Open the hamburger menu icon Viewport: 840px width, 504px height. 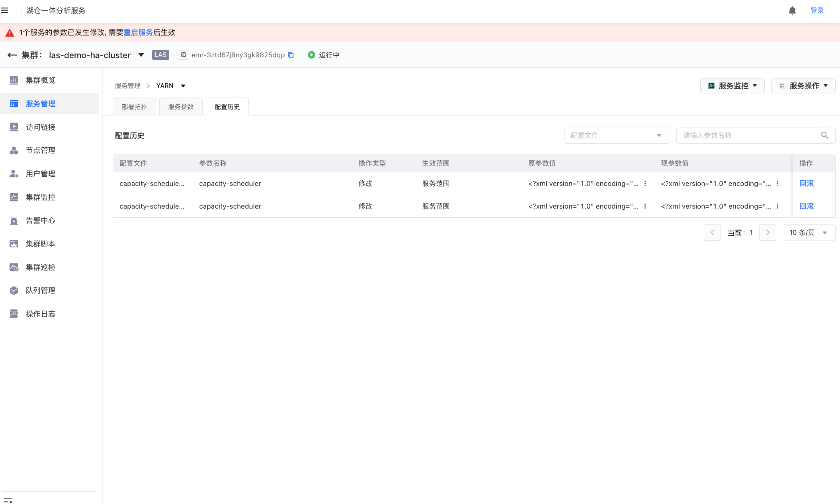pos(5,10)
